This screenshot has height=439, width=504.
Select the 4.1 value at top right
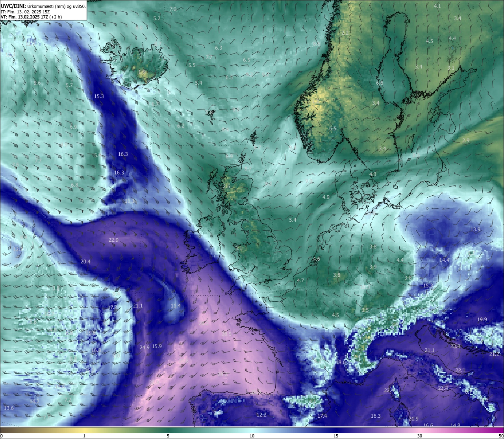click(437, 6)
